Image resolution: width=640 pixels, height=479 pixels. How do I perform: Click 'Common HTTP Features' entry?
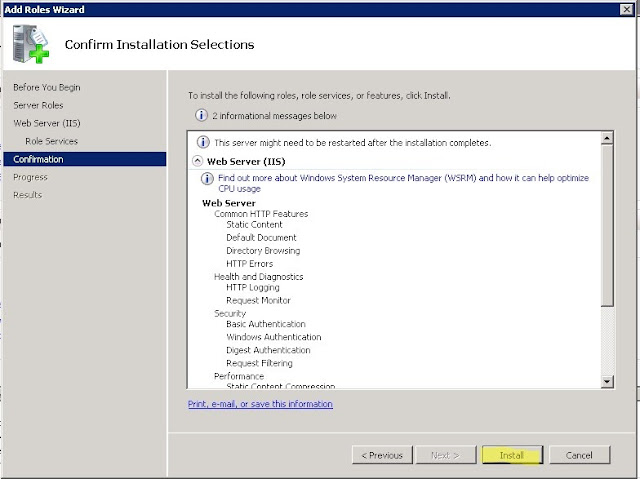tap(261, 214)
